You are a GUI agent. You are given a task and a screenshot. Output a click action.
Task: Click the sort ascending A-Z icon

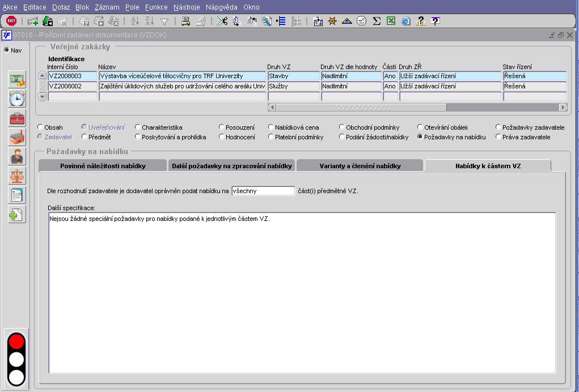(135, 22)
